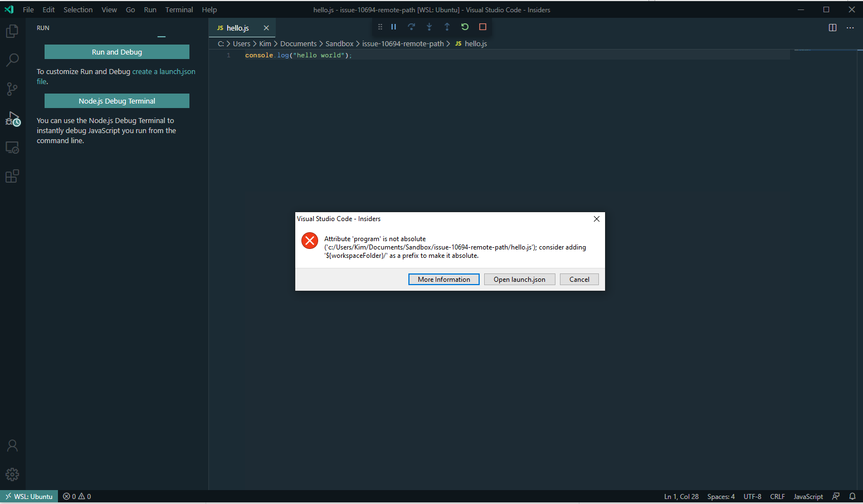This screenshot has width=863, height=504.
Task: Open the Search panel from activity bar
Action: pyautogui.click(x=12, y=60)
